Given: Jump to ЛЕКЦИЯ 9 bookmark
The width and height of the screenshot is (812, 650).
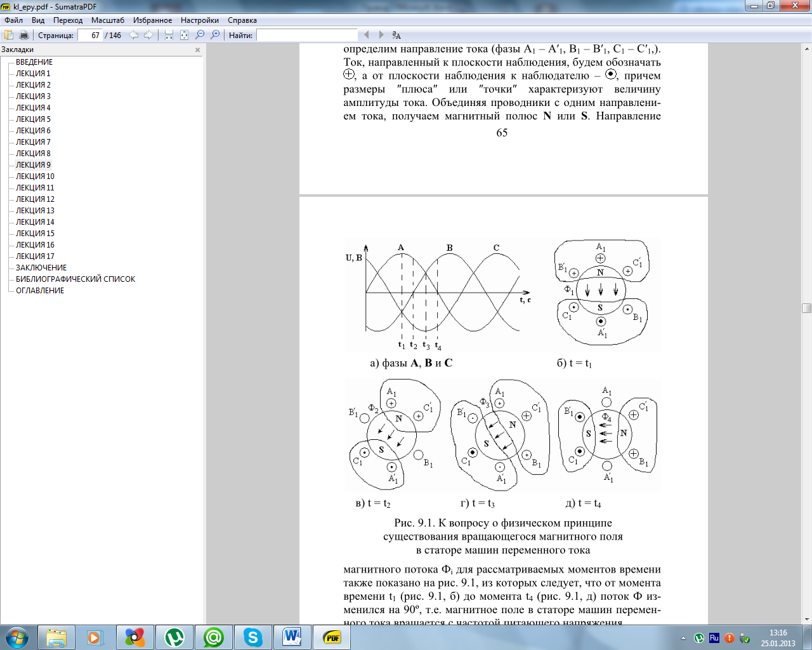Looking at the screenshot, I should (x=33, y=165).
